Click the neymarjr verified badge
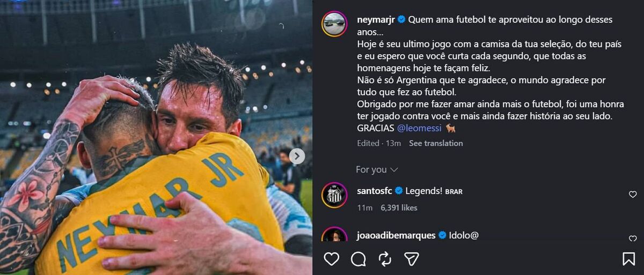The height and width of the screenshot is (275, 644). [401, 19]
